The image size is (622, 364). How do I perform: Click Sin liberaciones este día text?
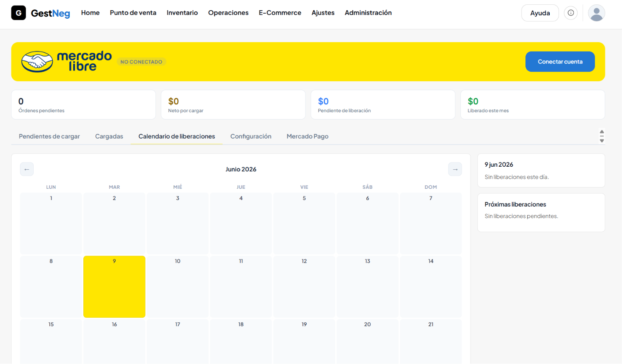pyautogui.click(x=516, y=177)
